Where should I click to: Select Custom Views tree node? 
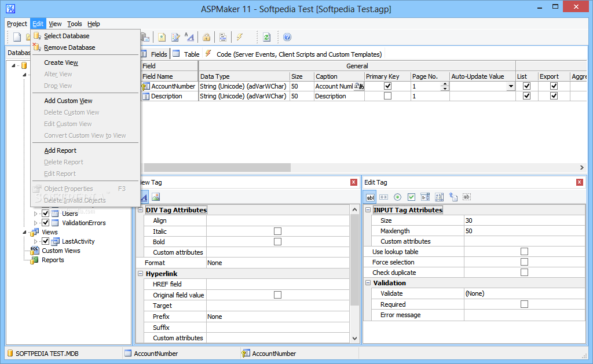pyautogui.click(x=61, y=251)
